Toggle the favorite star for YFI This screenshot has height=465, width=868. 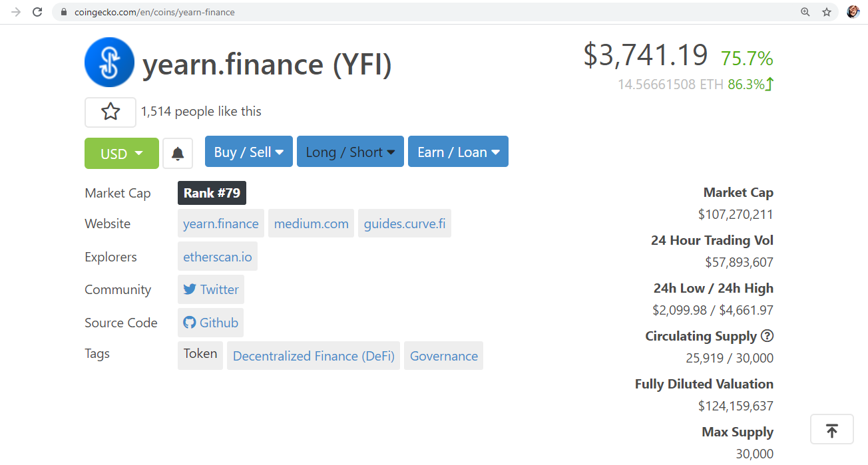[x=110, y=112]
